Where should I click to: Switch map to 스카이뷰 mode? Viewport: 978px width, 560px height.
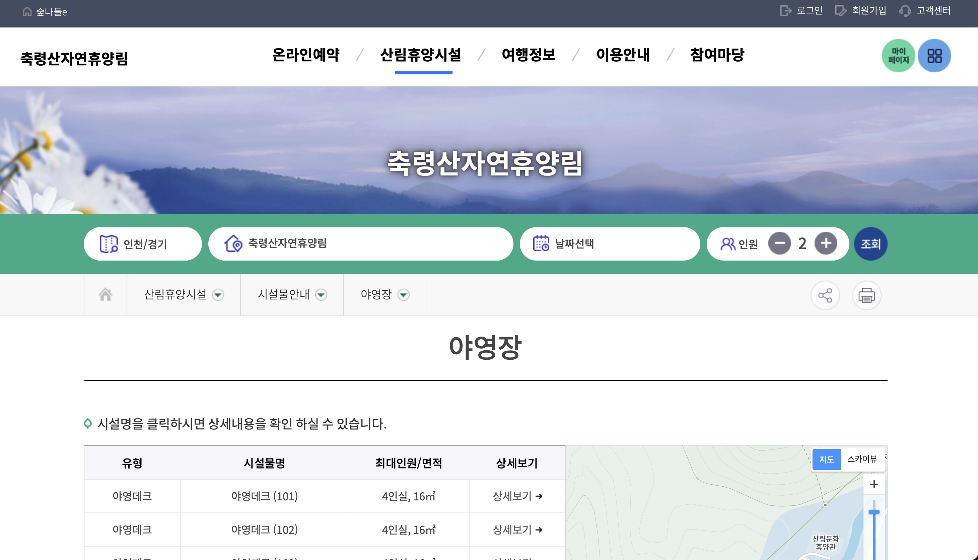coord(862,459)
